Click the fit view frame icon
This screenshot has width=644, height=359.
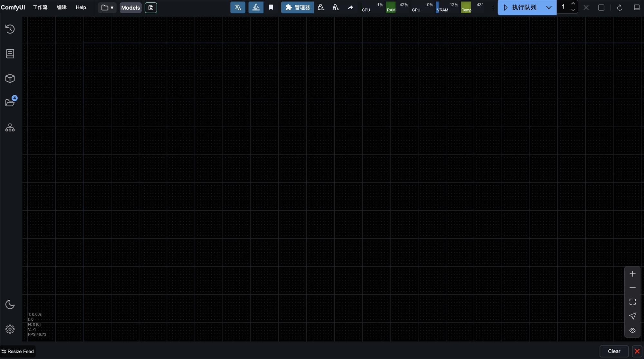[632, 302]
